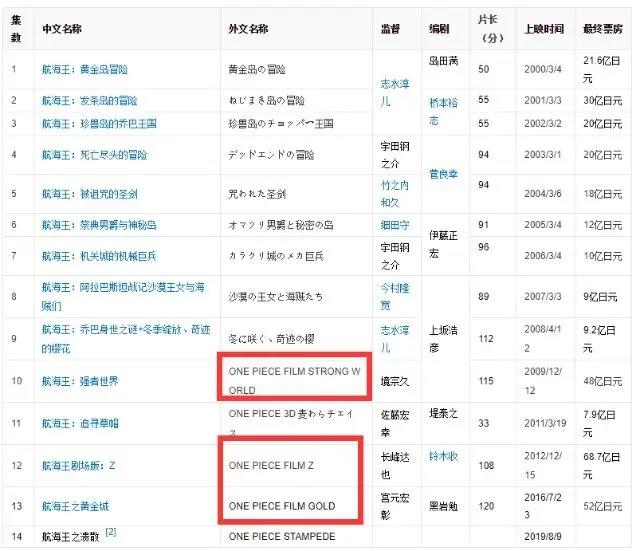640x551 pixels.
Task: Select runtime value 120
Action: coord(486,507)
